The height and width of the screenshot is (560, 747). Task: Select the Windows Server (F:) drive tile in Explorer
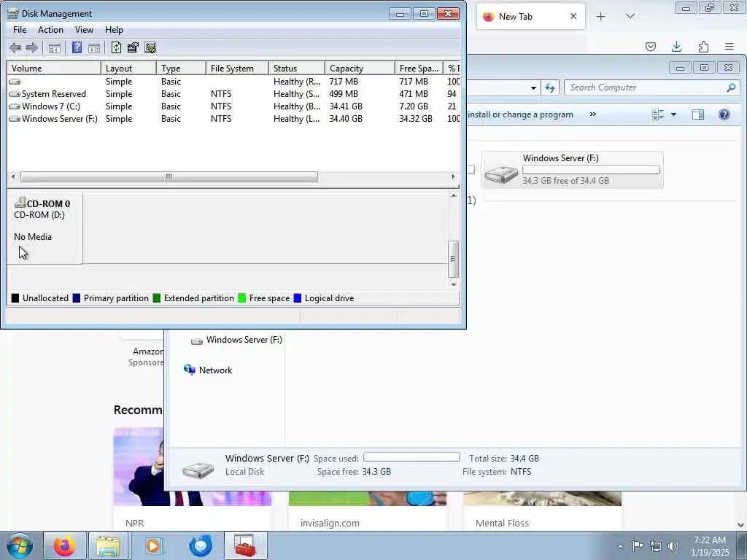click(x=572, y=169)
